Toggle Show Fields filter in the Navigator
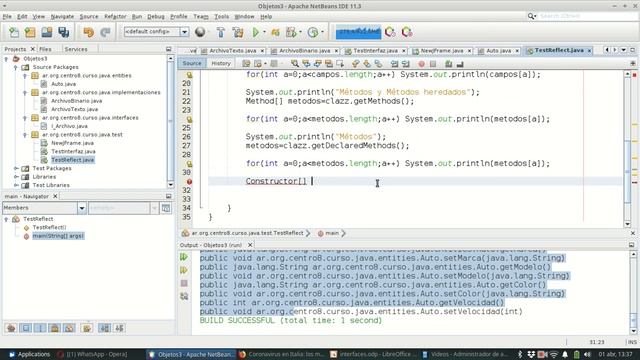Viewport: 640px width, 360px height. click(x=25, y=328)
